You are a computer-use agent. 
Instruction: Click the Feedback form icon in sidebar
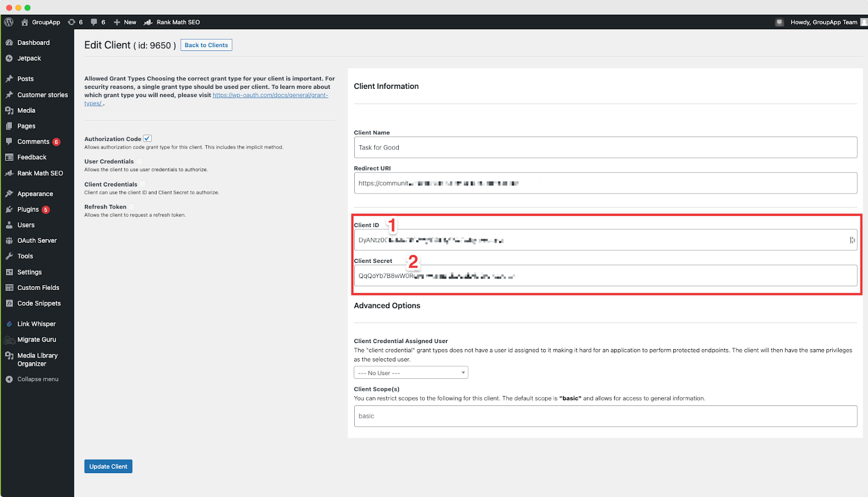coord(9,157)
